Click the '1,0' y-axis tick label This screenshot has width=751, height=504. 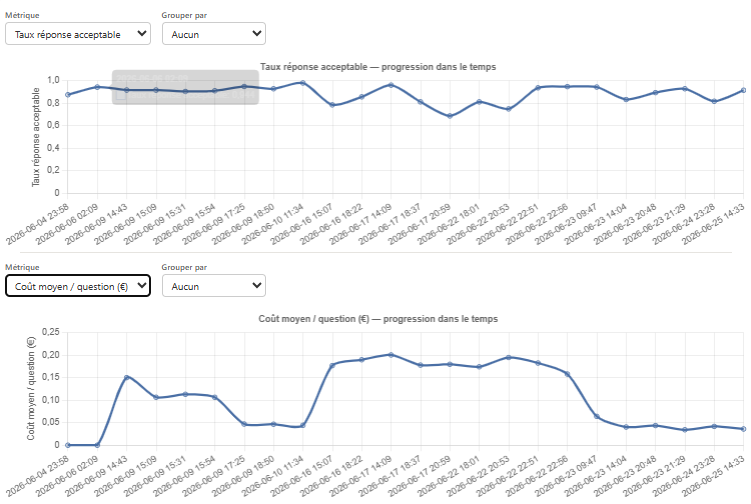[x=53, y=80]
